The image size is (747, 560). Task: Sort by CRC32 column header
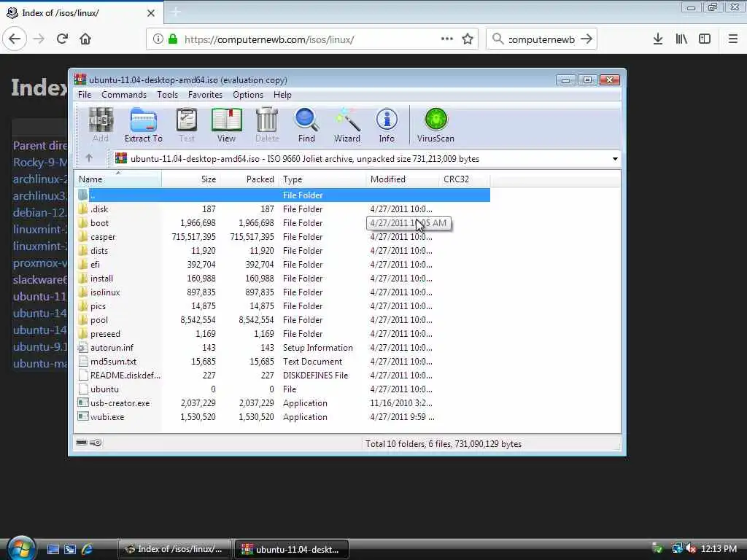[x=465, y=179]
